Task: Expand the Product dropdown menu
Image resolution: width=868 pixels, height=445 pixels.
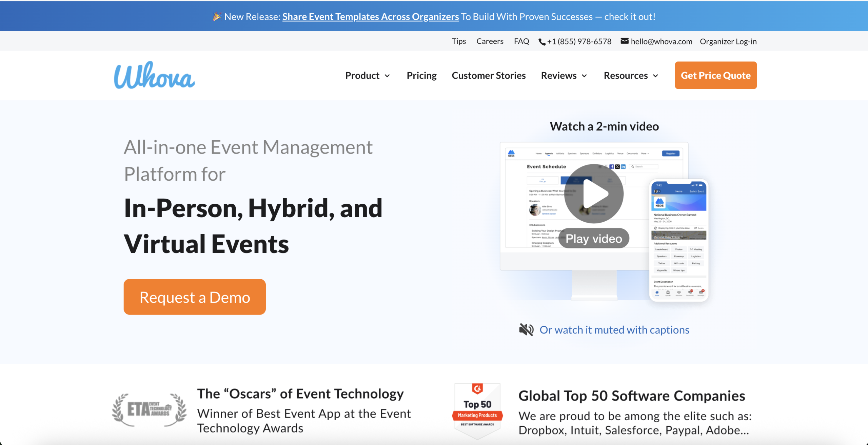Action: coord(368,75)
